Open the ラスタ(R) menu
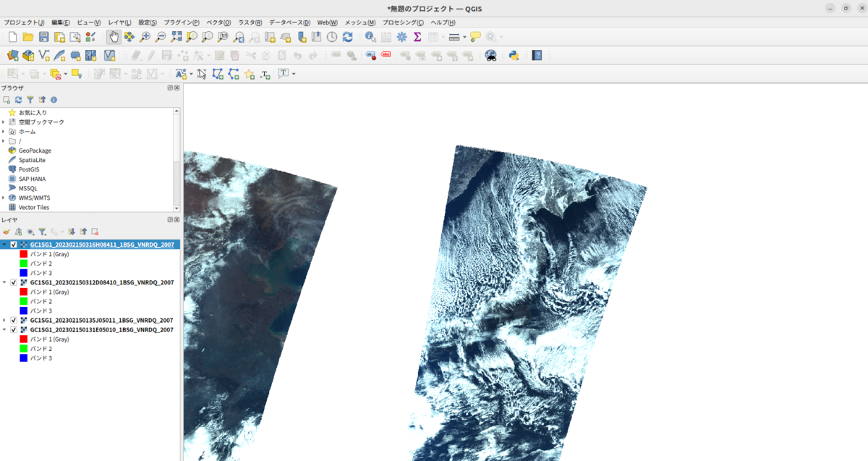This screenshot has height=461, width=868. (x=250, y=22)
